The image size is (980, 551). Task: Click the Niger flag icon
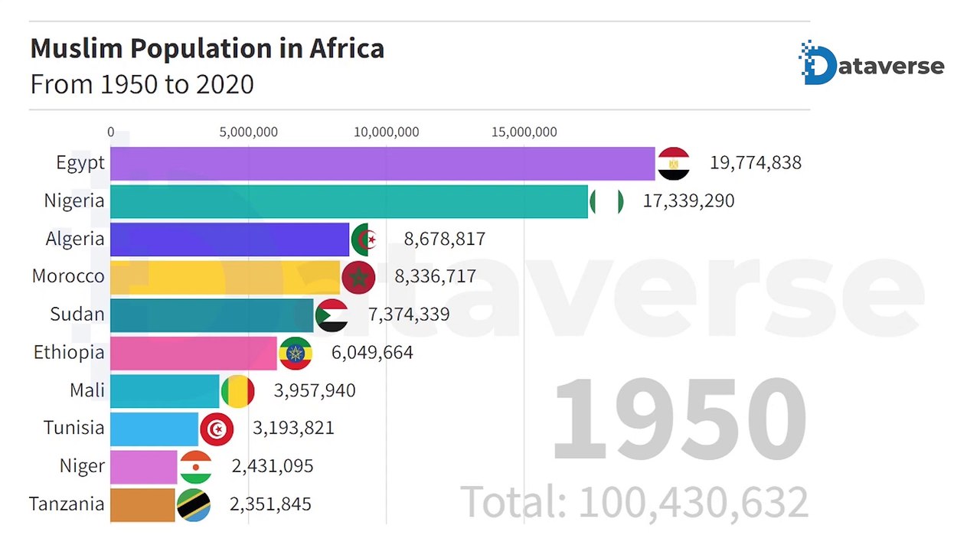click(x=196, y=467)
